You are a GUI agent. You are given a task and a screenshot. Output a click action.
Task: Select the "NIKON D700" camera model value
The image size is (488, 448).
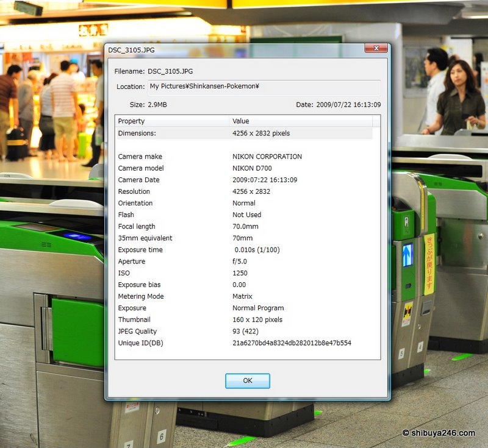click(252, 168)
